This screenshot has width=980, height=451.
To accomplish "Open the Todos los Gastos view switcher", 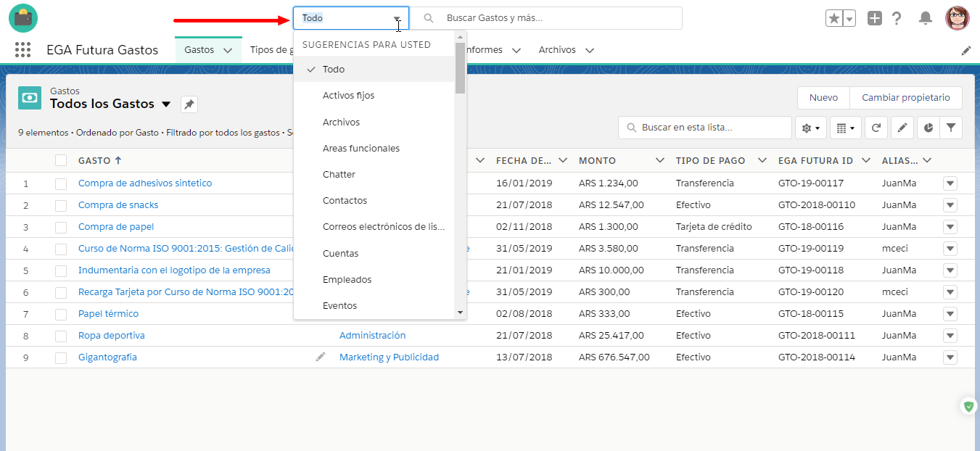I will (x=166, y=104).
